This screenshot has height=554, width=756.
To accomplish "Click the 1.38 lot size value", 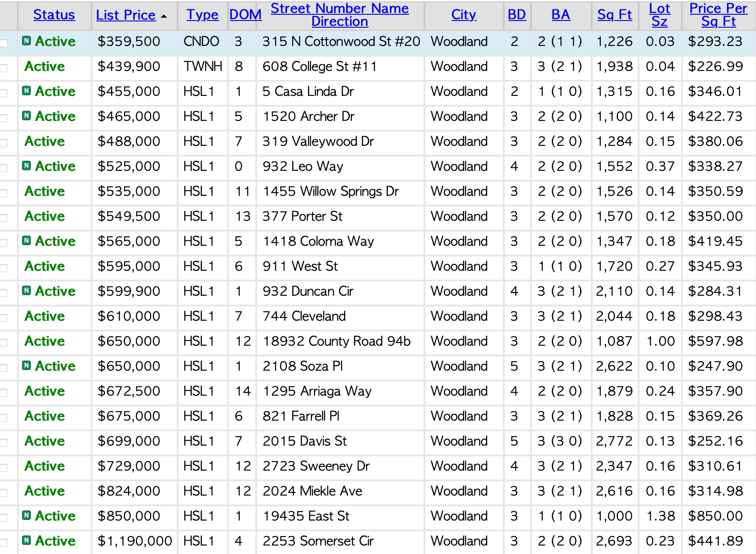I will 661,516.
